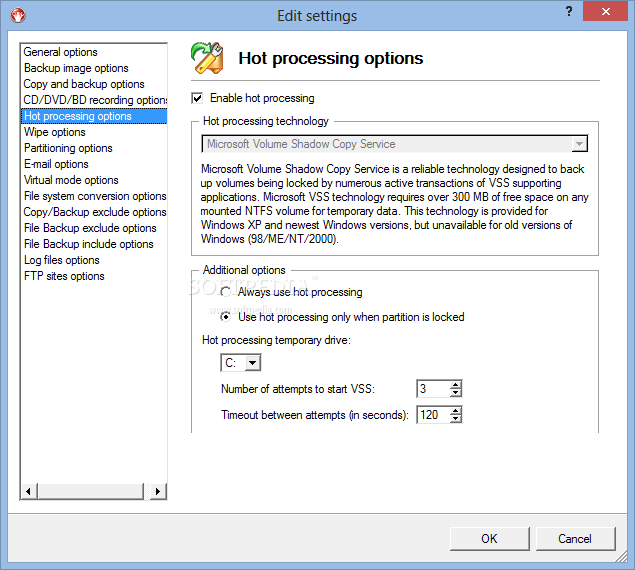Open CD/DVD/BD recording options
This screenshot has height=570, width=635.
95,100
